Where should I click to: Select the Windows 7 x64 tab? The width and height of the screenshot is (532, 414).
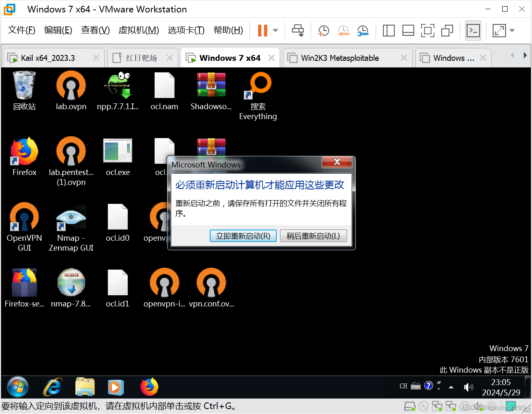coord(230,58)
